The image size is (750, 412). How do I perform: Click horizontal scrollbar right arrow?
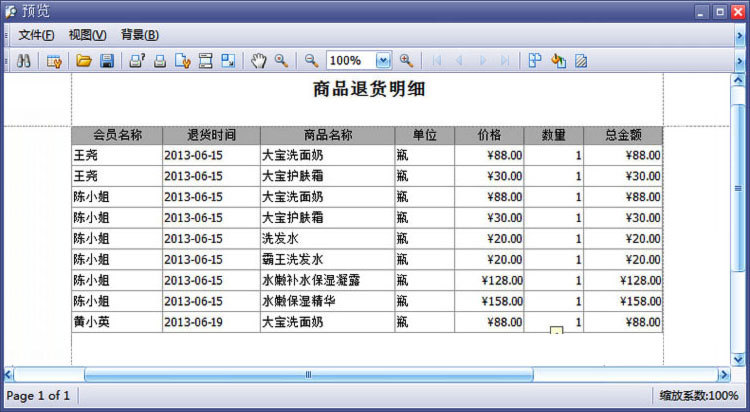tap(724, 374)
